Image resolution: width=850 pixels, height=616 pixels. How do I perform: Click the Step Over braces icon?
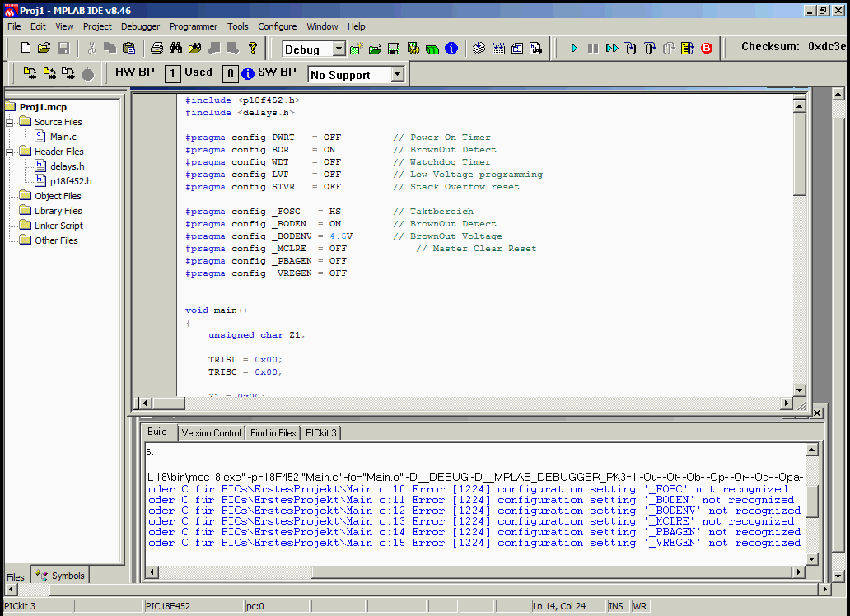click(x=650, y=49)
